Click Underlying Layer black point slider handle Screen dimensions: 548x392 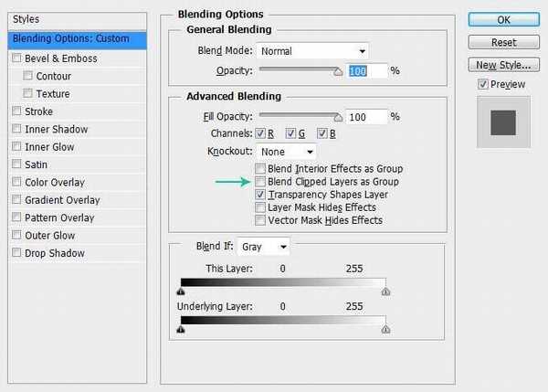click(181, 329)
